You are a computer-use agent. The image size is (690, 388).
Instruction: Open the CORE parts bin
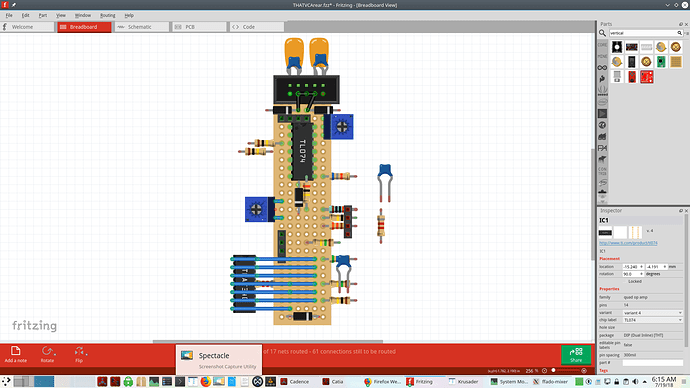click(602, 45)
